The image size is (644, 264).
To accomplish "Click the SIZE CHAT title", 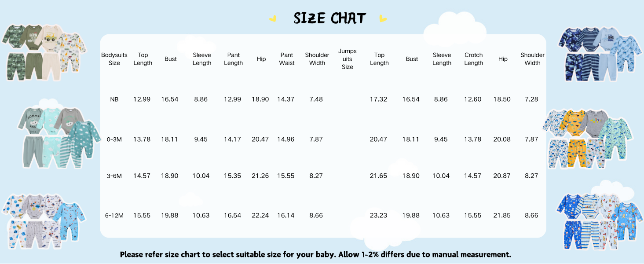I will click(329, 18).
